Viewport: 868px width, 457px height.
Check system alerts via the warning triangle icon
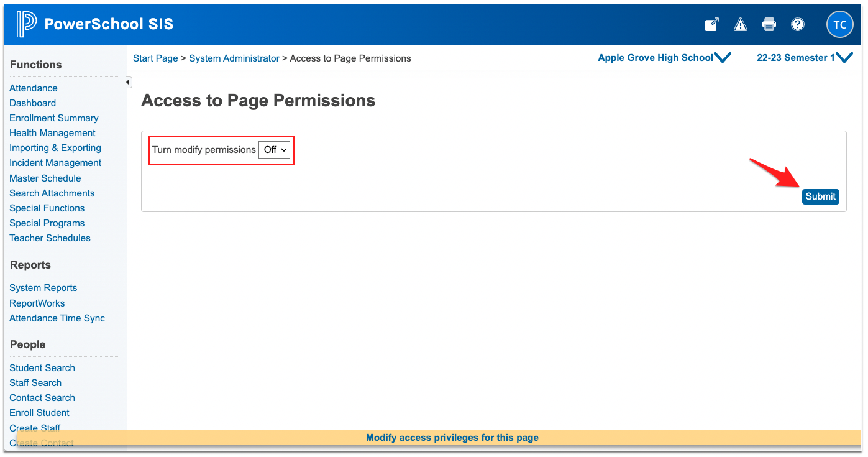coord(740,24)
